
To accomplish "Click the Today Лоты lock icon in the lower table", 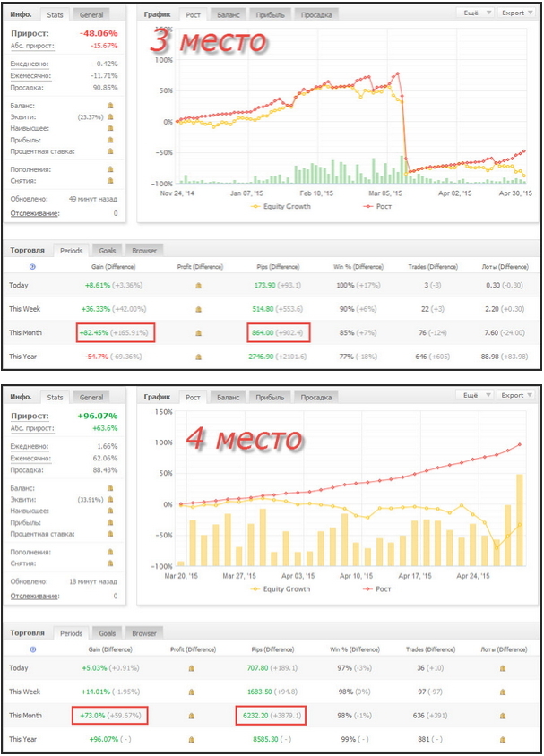I will 503,668.
